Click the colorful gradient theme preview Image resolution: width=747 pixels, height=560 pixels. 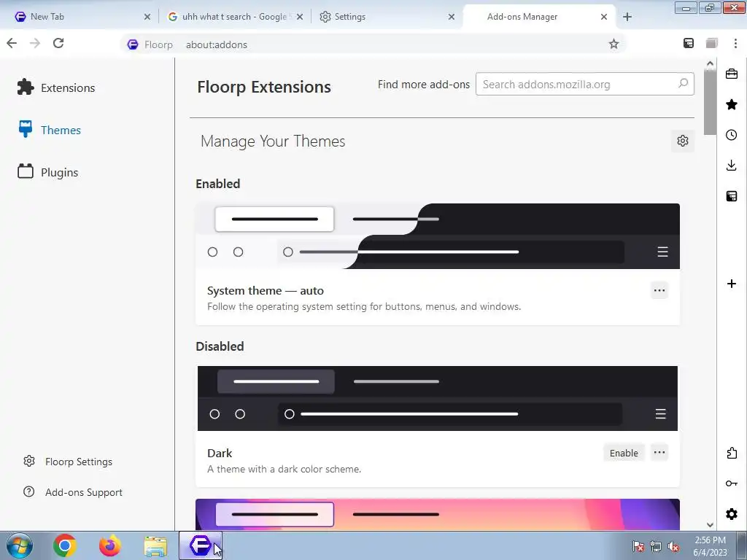point(438,514)
